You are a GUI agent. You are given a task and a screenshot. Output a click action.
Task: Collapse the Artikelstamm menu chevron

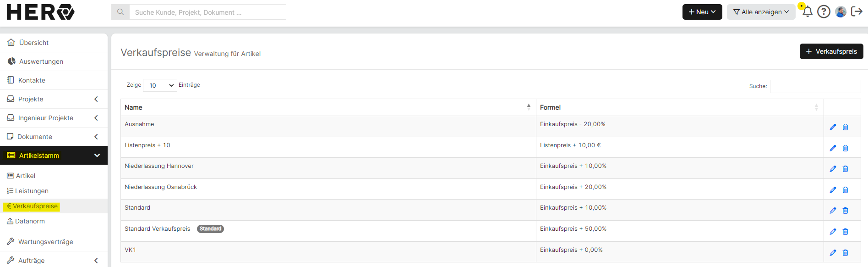[x=97, y=156]
